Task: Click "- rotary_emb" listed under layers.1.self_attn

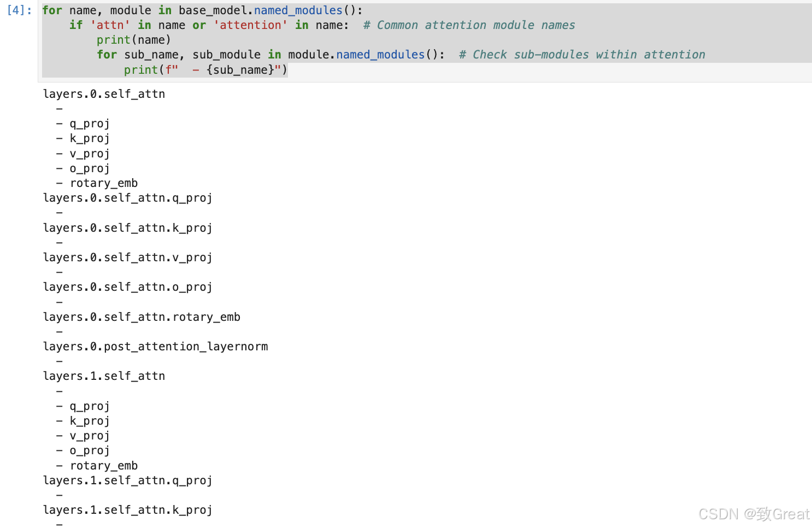Action: [x=97, y=466]
